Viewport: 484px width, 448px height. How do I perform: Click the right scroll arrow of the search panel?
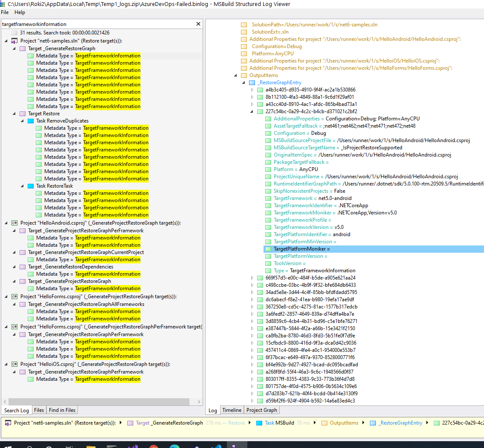pyautogui.click(x=199, y=402)
